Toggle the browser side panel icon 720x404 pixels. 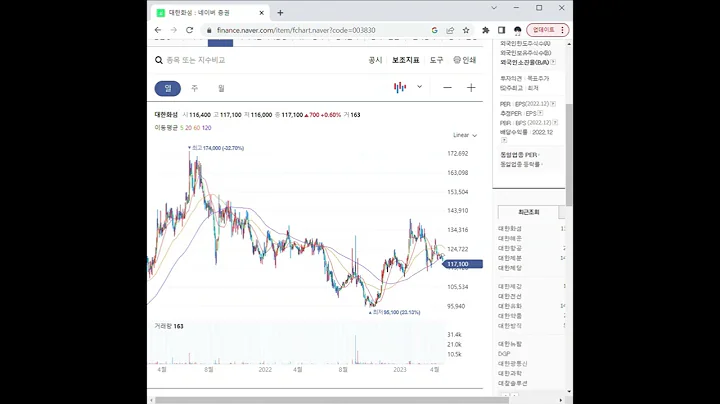pyautogui.click(x=501, y=30)
